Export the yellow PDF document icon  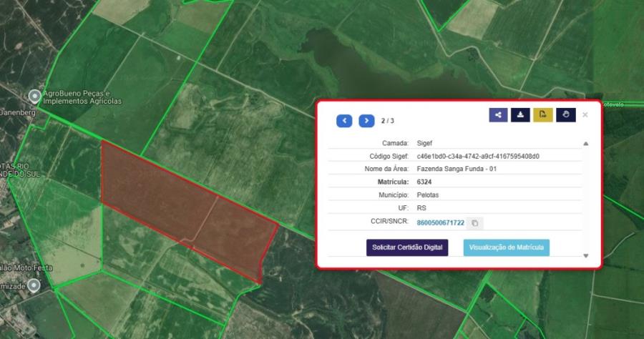point(543,115)
